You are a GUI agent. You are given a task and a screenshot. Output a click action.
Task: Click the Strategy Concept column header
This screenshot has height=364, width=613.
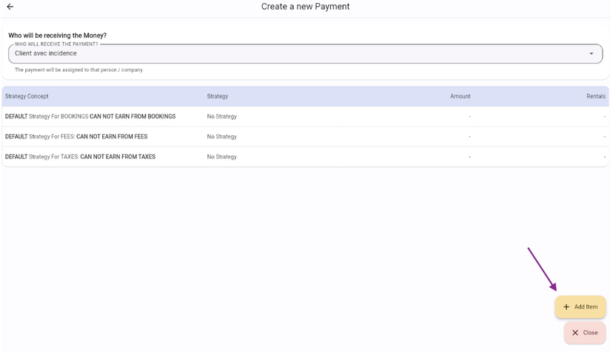click(x=27, y=96)
